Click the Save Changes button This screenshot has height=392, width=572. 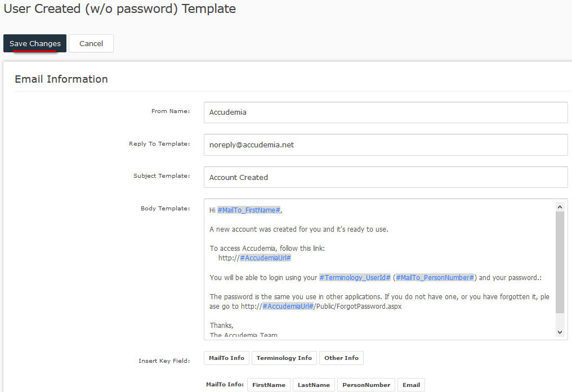(35, 43)
